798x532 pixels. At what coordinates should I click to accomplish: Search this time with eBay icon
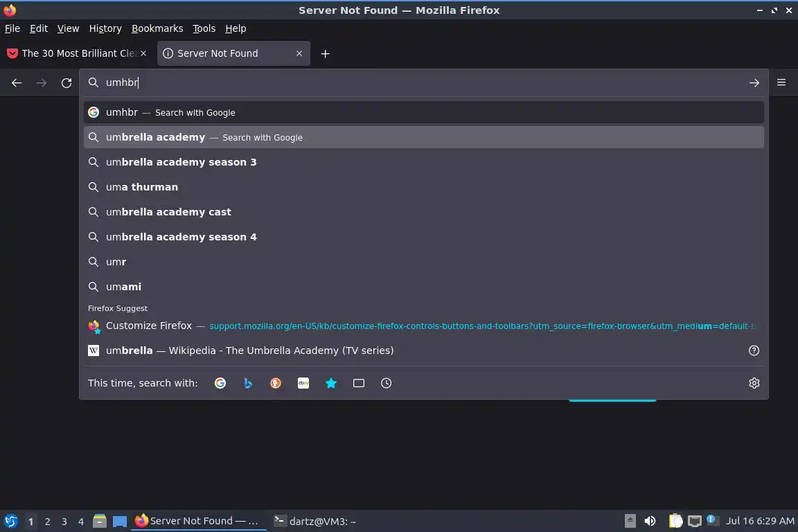click(x=303, y=383)
